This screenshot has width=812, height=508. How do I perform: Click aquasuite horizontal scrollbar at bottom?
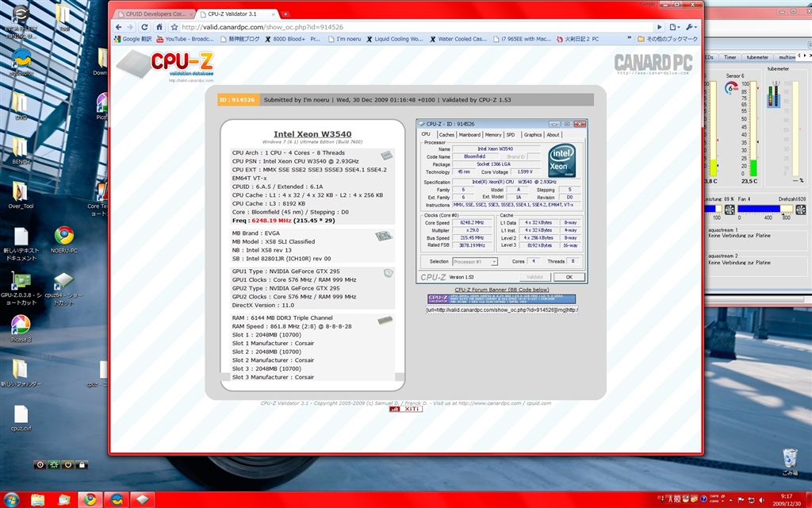756,299
